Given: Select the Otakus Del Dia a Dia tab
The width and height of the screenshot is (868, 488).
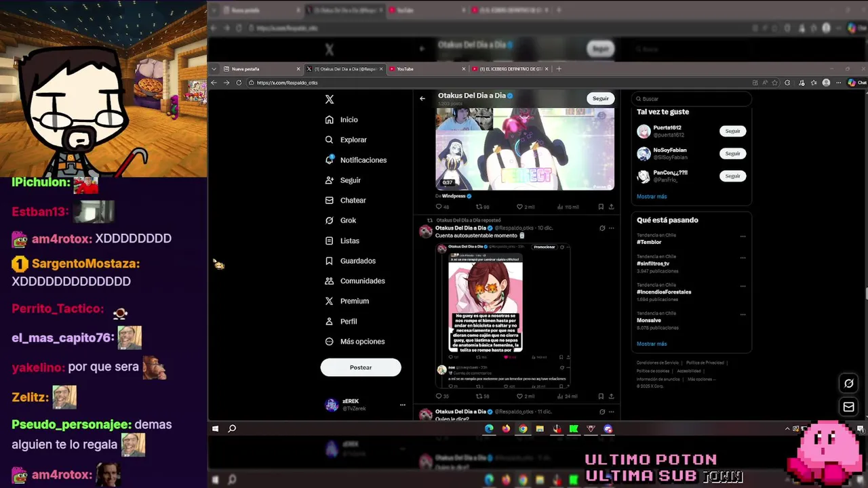Looking at the screenshot, I should (x=344, y=69).
